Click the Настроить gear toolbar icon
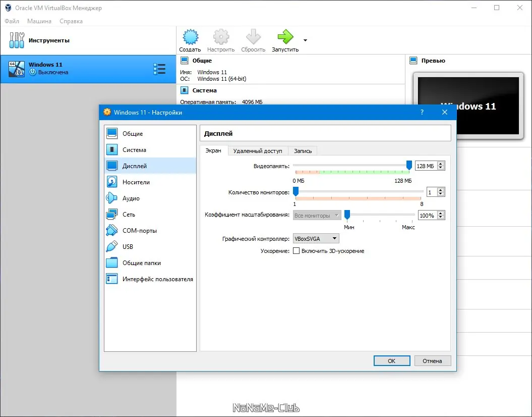 tap(221, 37)
